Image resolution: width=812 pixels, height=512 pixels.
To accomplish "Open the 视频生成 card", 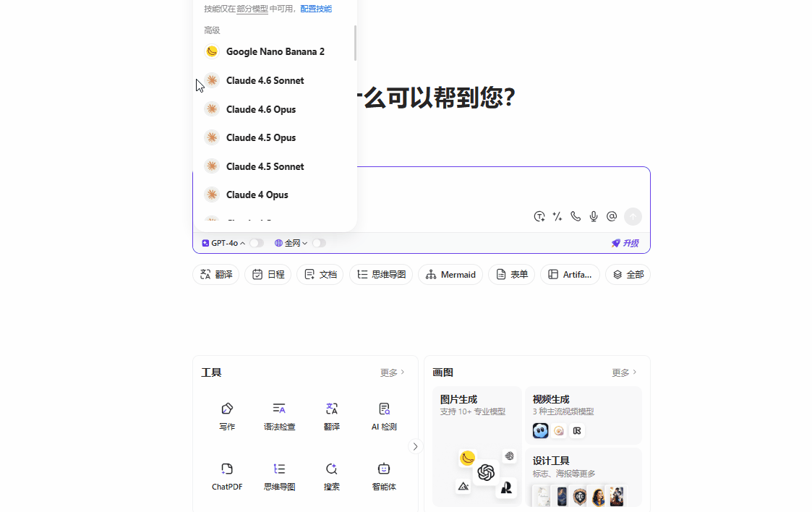I will click(584, 415).
